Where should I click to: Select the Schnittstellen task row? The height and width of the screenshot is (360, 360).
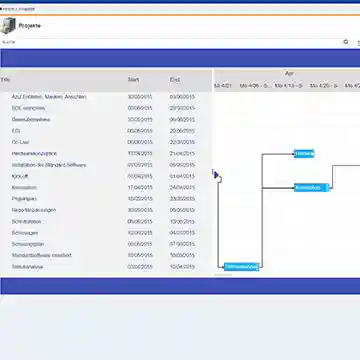click(x=106, y=221)
